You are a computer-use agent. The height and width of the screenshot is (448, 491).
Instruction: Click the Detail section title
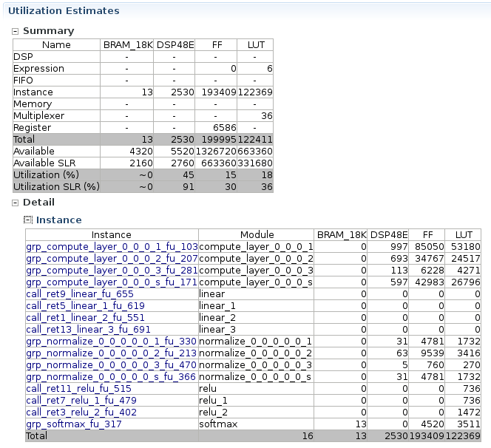(39, 203)
